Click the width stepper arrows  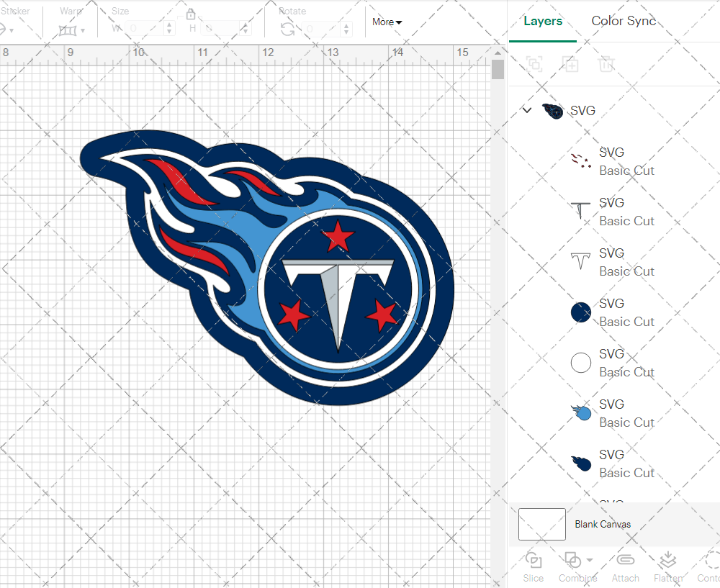169,29
